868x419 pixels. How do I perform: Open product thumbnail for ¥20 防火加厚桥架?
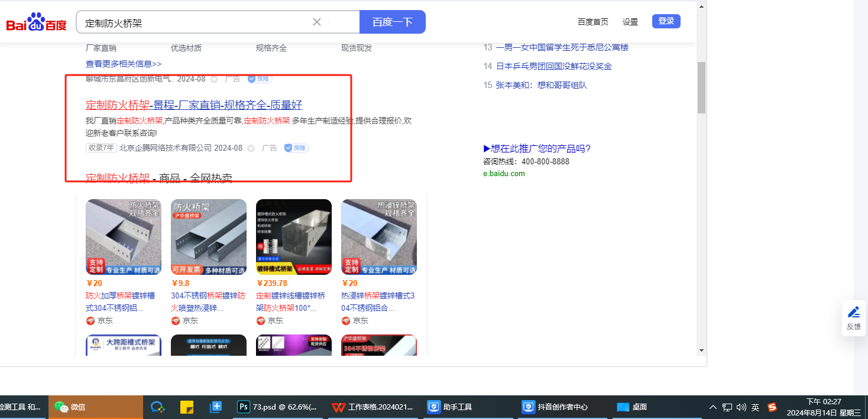[124, 237]
